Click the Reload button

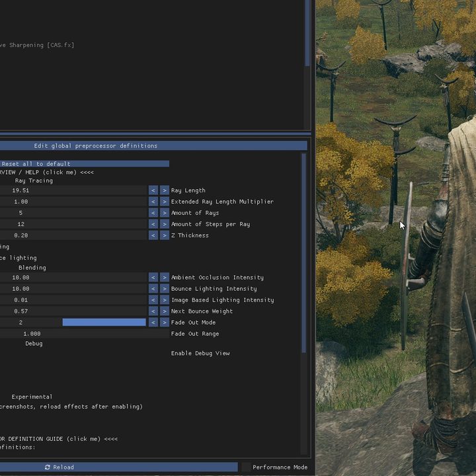[x=119, y=467]
